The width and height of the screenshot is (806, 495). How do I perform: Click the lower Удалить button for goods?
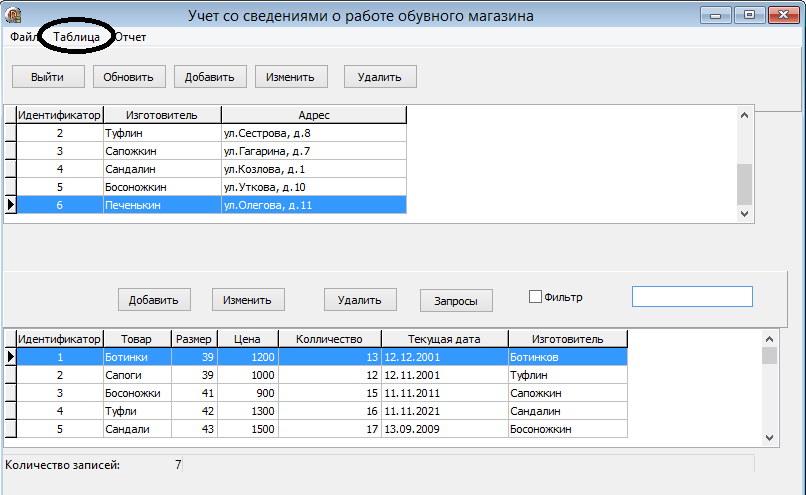point(360,300)
